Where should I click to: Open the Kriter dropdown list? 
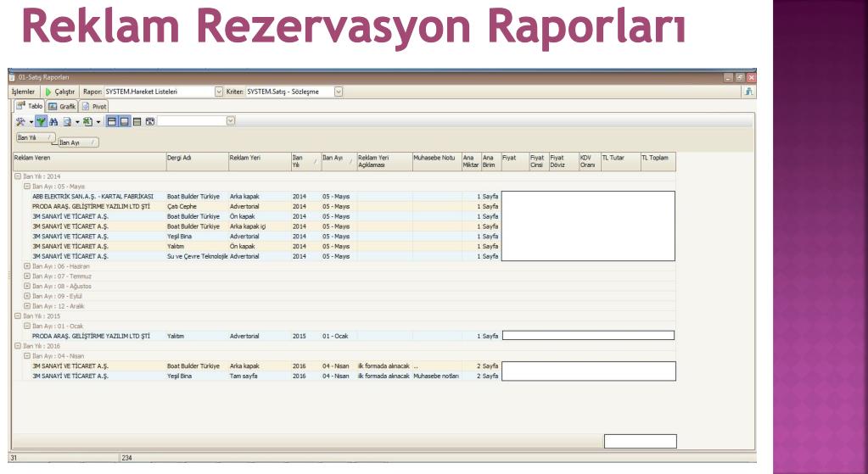tap(338, 92)
